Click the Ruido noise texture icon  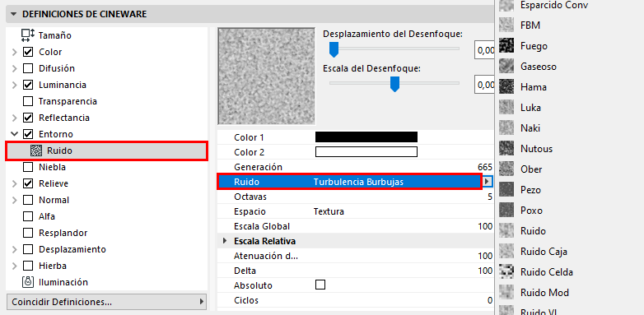pyautogui.click(x=36, y=151)
